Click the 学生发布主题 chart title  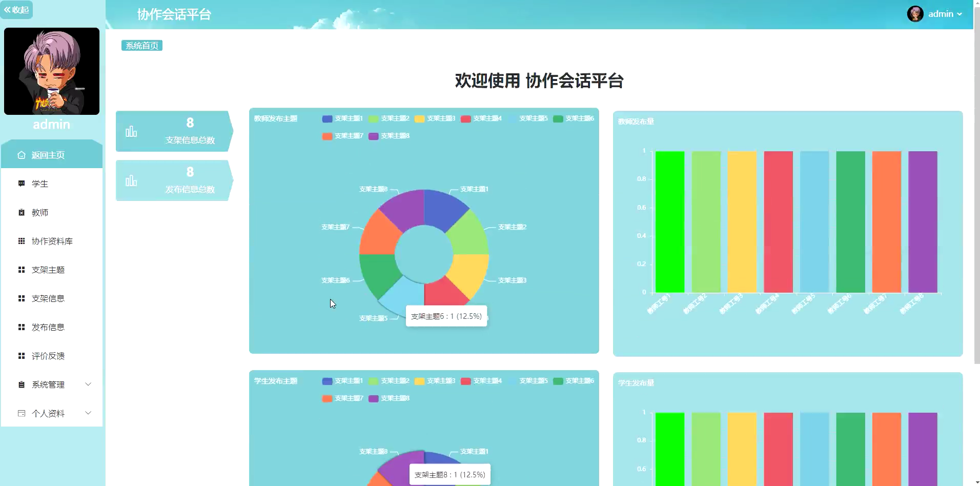[276, 381]
